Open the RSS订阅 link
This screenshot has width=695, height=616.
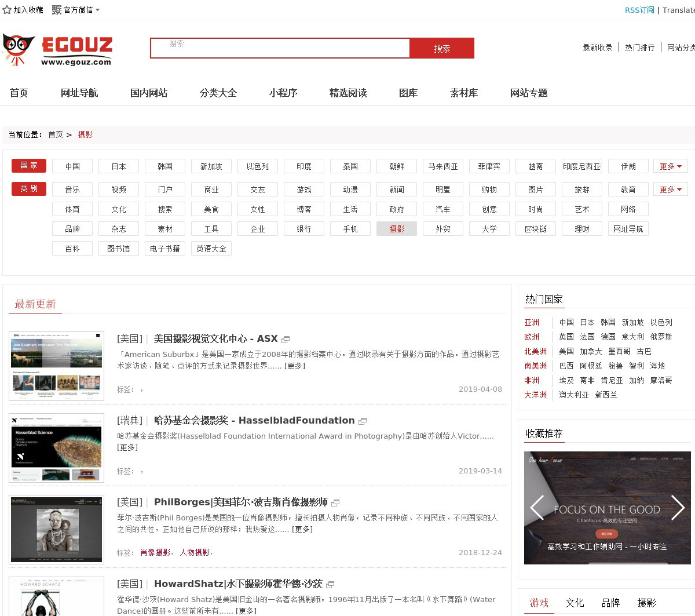(x=639, y=10)
